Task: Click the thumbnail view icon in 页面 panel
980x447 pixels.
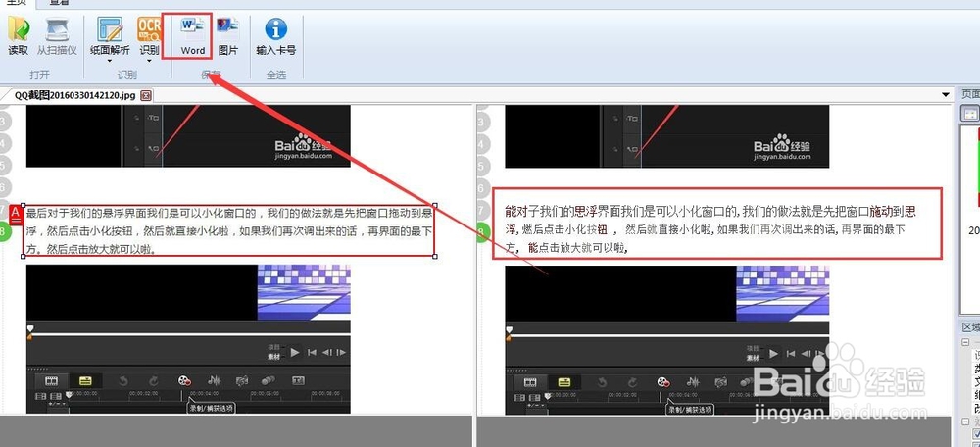Action: tap(970, 115)
